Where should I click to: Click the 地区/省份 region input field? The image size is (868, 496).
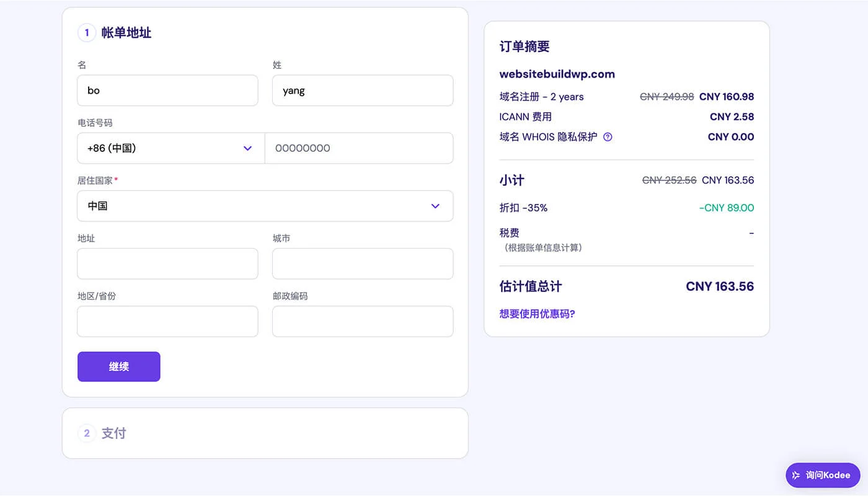167,321
